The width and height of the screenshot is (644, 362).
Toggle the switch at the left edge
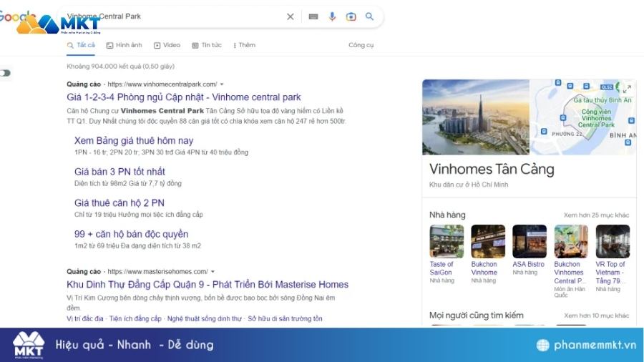(x=5, y=73)
